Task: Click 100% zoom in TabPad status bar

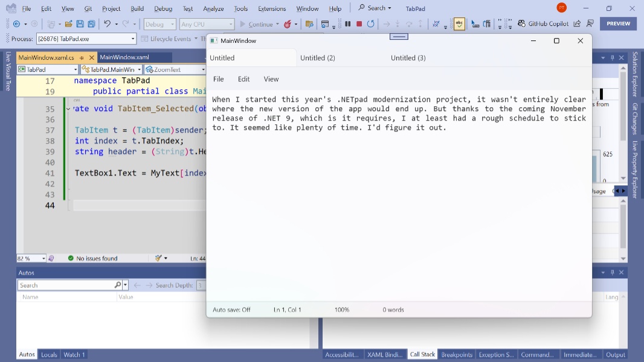Action: click(341, 309)
